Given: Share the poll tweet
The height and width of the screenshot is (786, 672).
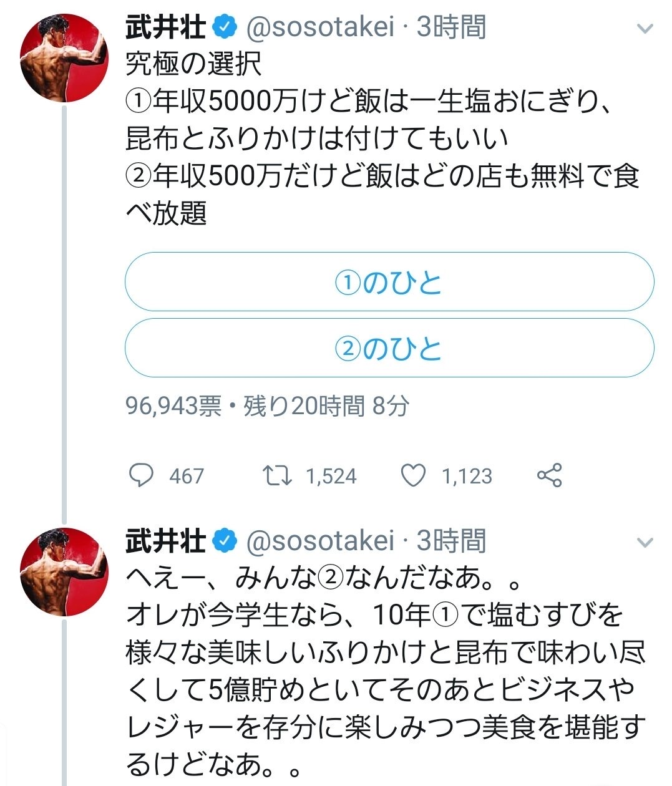Looking at the screenshot, I should [550, 475].
